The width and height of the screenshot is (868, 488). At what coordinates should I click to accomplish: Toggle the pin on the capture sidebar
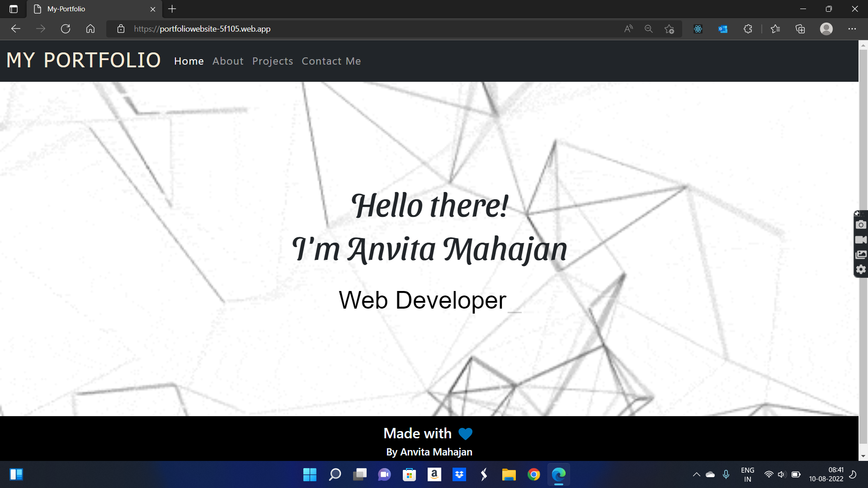[x=857, y=213]
